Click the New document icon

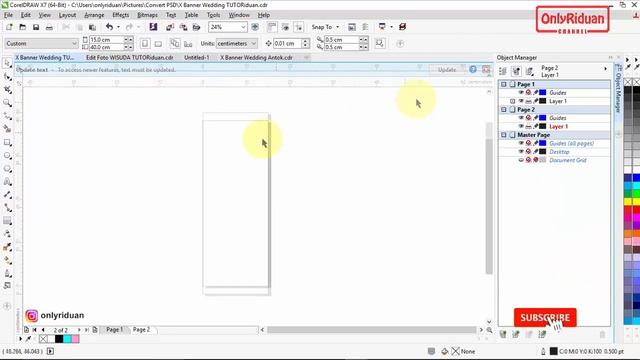click(9, 27)
